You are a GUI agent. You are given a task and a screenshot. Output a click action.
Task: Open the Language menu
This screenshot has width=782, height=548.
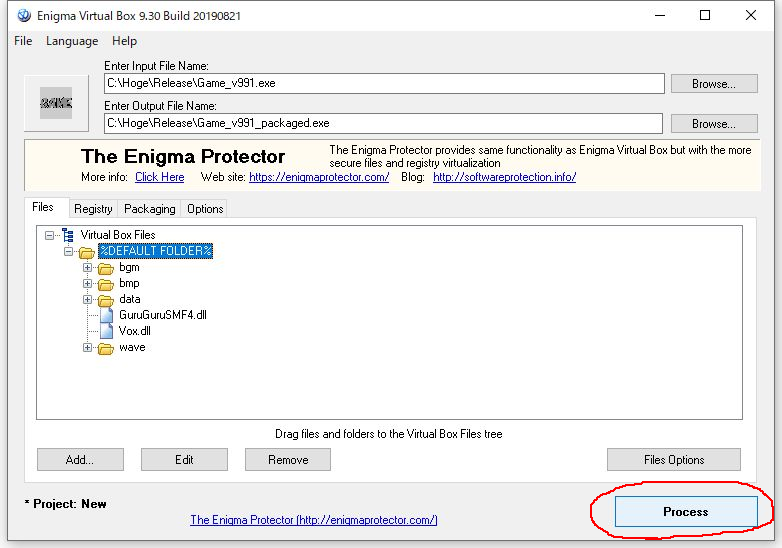point(72,41)
